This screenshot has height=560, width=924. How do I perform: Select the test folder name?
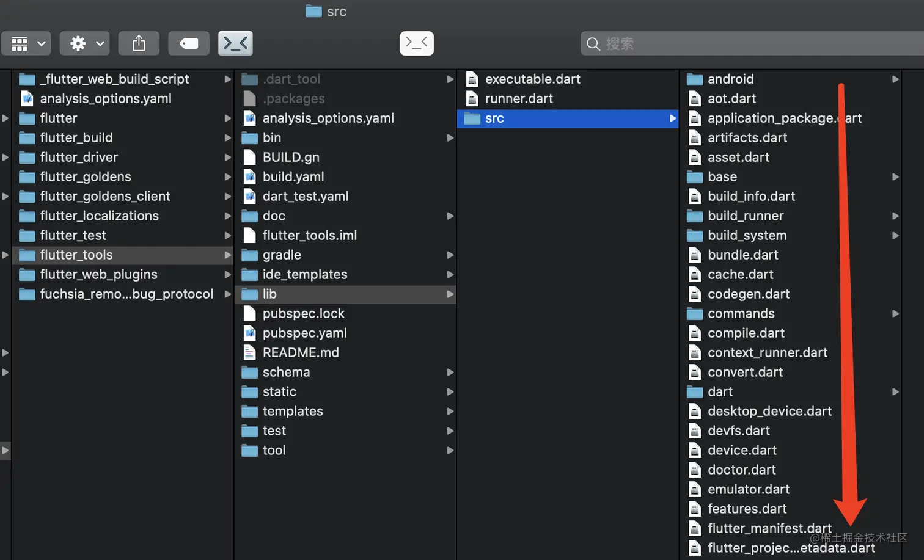(274, 431)
